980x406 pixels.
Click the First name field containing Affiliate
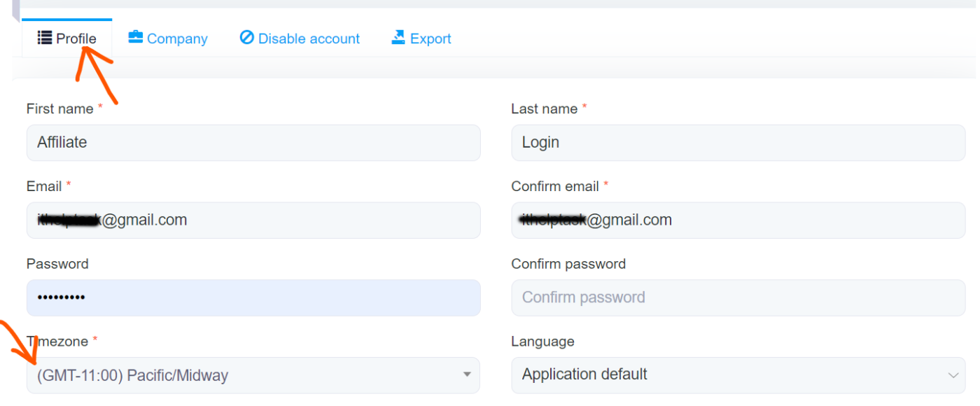pos(253,143)
